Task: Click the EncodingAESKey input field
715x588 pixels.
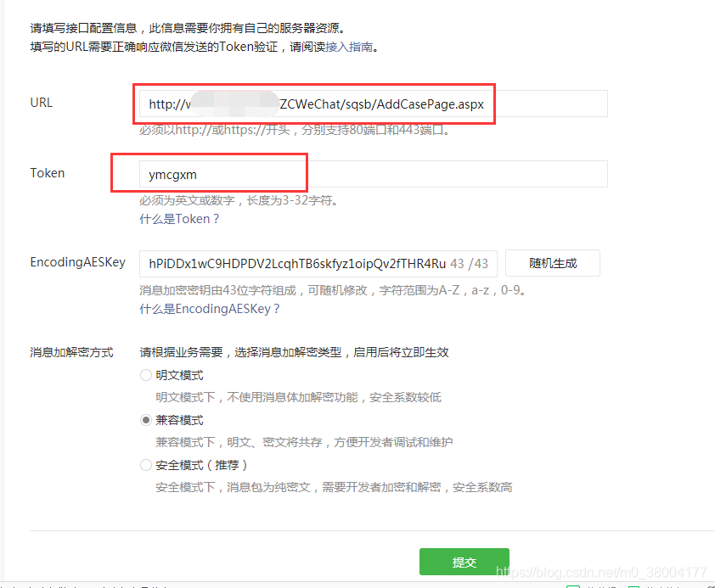Action: click(318, 263)
